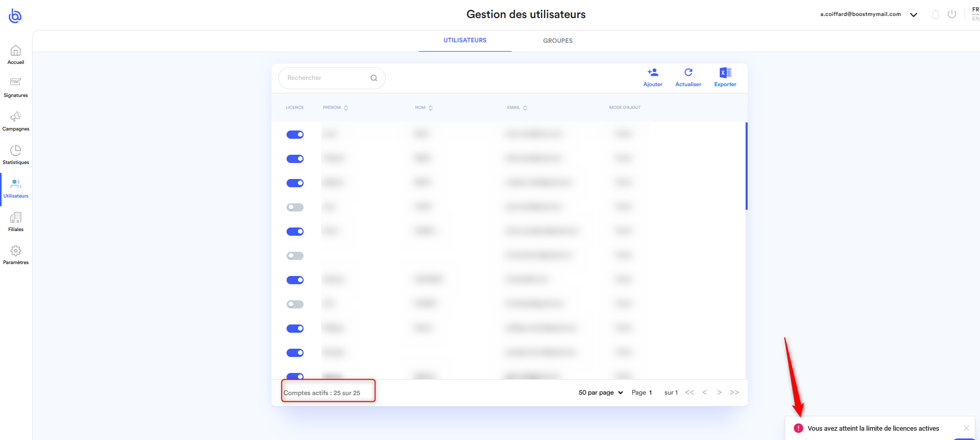Disable licence toggle in first row
Image resolution: width=980 pixels, height=440 pixels.
[x=295, y=135]
